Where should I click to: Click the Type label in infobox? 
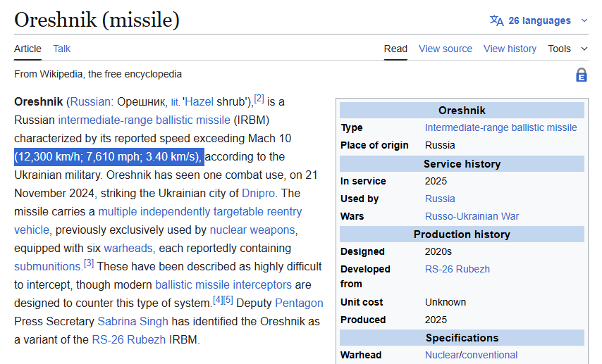click(352, 127)
